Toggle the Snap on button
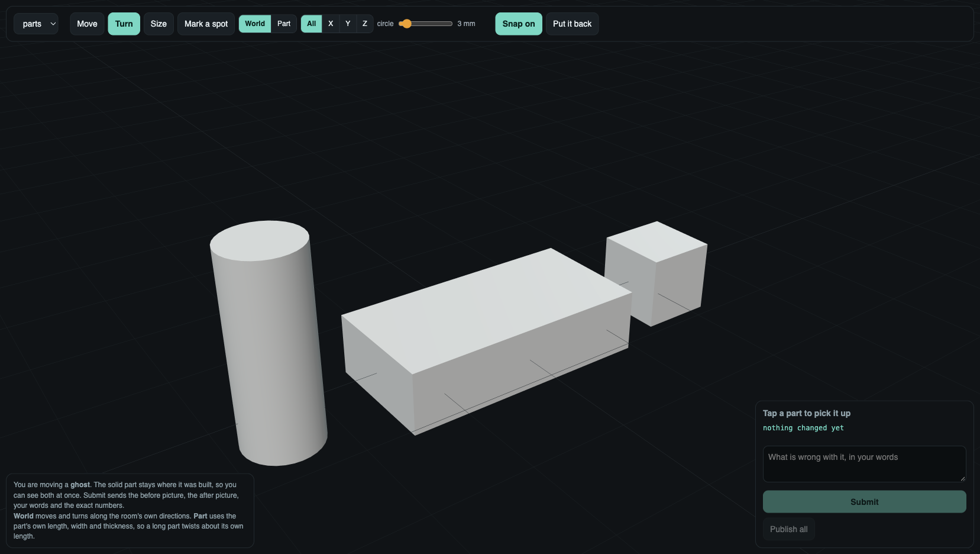The image size is (980, 554). click(x=519, y=24)
